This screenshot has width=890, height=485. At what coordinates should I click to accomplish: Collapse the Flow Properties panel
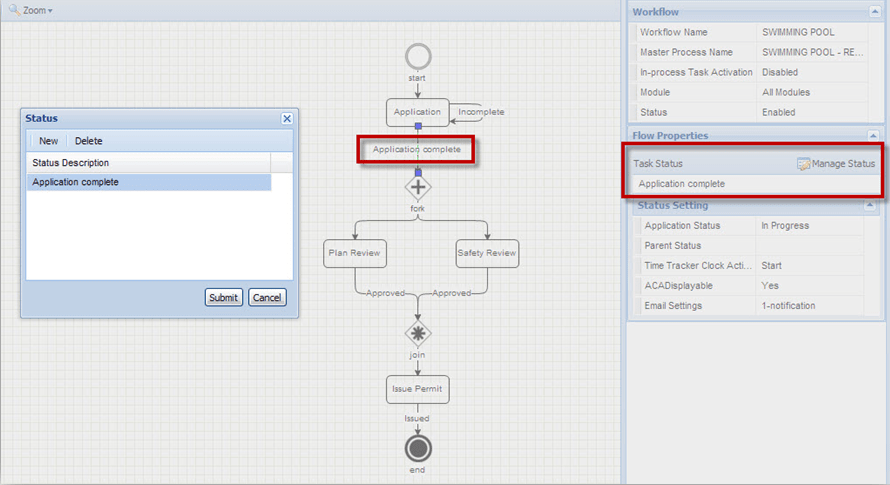click(872, 135)
